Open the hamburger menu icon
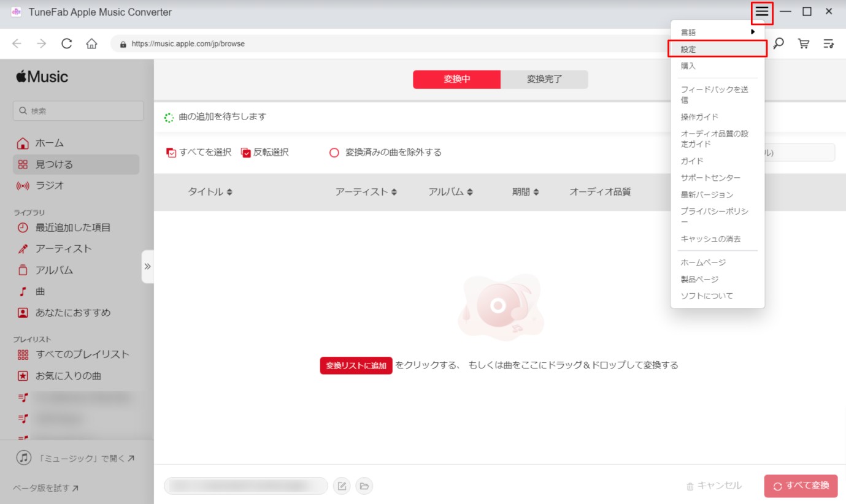The width and height of the screenshot is (846, 504). pos(761,12)
